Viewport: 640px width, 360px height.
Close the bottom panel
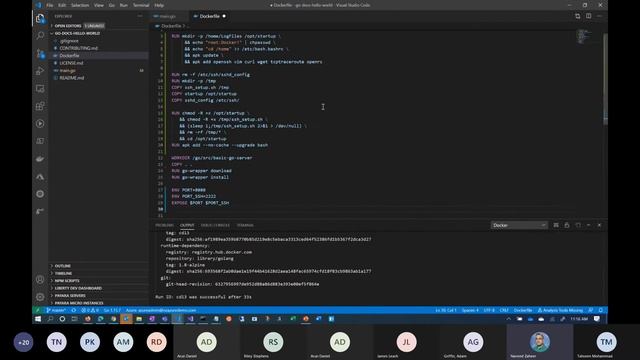pyautogui.click(x=599, y=225)
